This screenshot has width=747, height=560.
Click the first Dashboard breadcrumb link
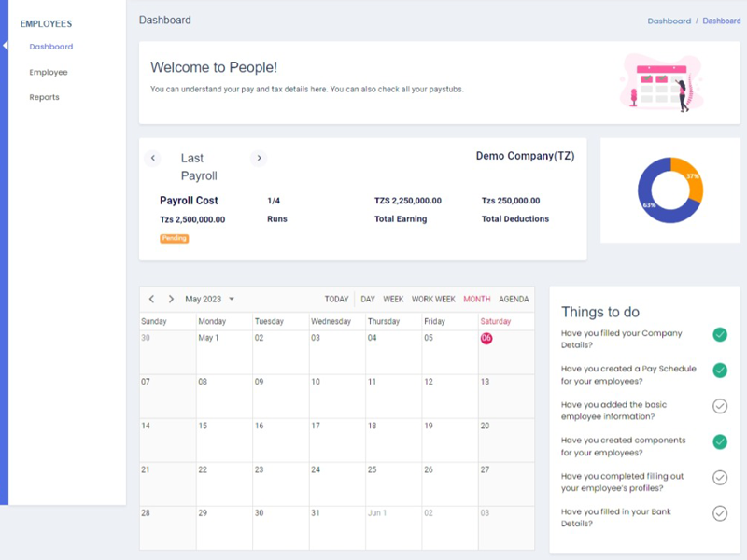point(669,21)
